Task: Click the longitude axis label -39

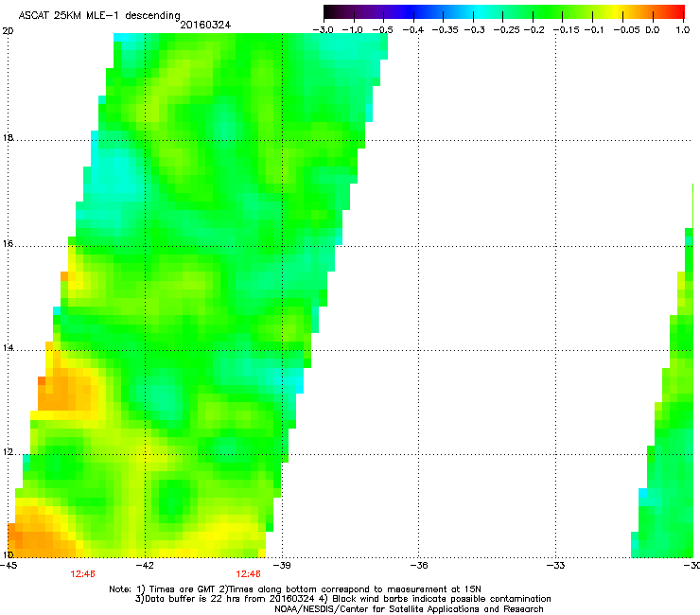Action: point(281,566)
